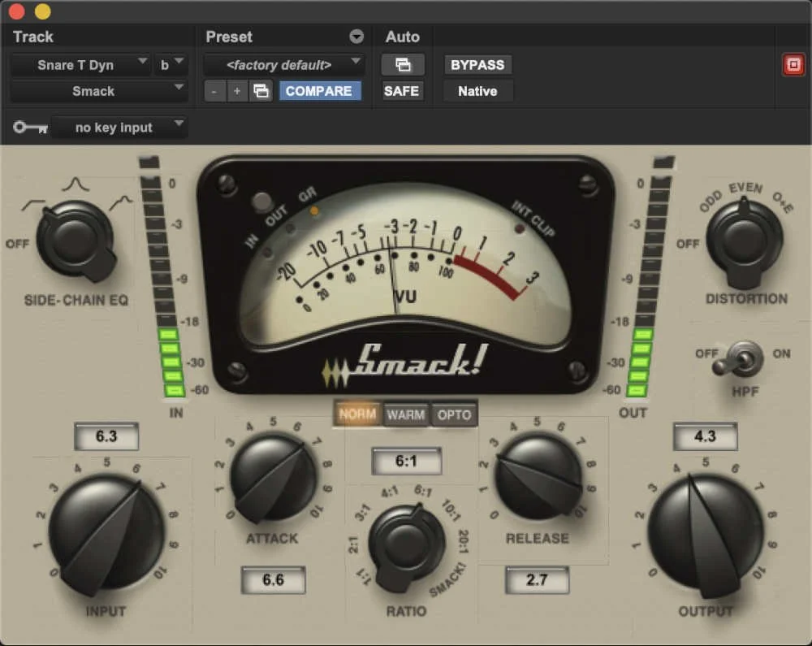The image size is (812, 646).
Task: Select OPTO compression mode
Action: click(x=454, y=414)
